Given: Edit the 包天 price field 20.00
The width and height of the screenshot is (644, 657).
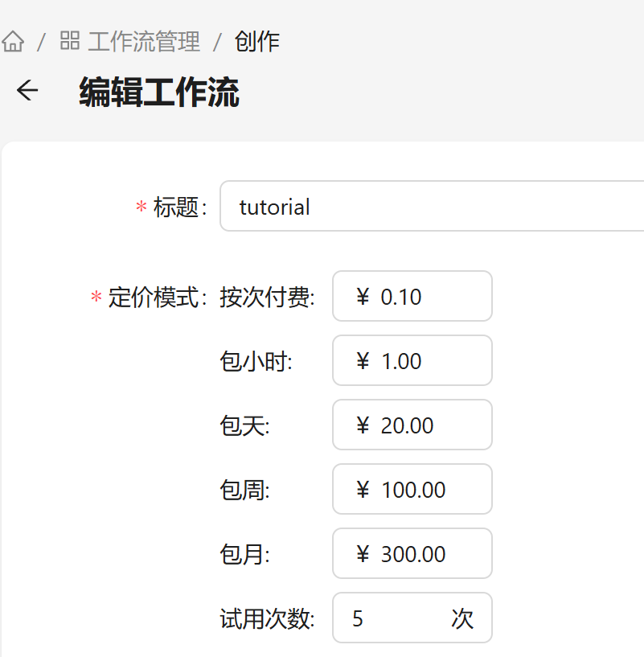Looking at the screenshot, I should (x=412, y=425).
